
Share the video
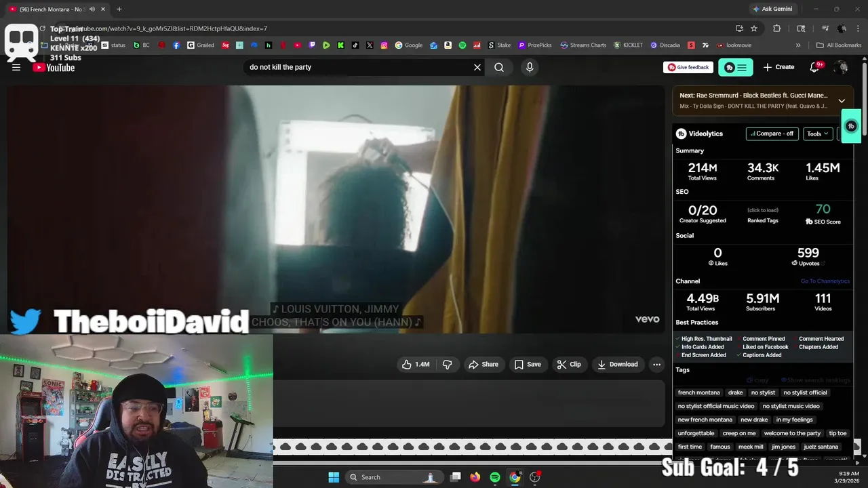coord(483,364)
